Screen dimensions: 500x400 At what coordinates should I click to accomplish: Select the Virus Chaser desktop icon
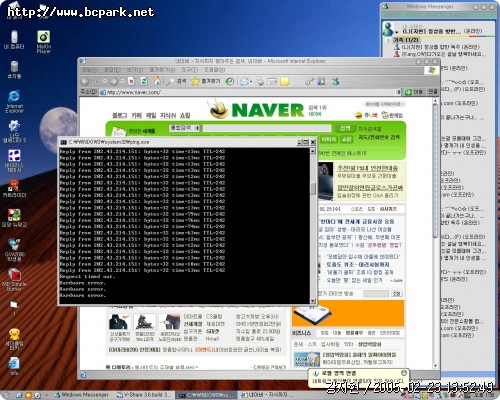pyautogui.click(x=14, y=161)
